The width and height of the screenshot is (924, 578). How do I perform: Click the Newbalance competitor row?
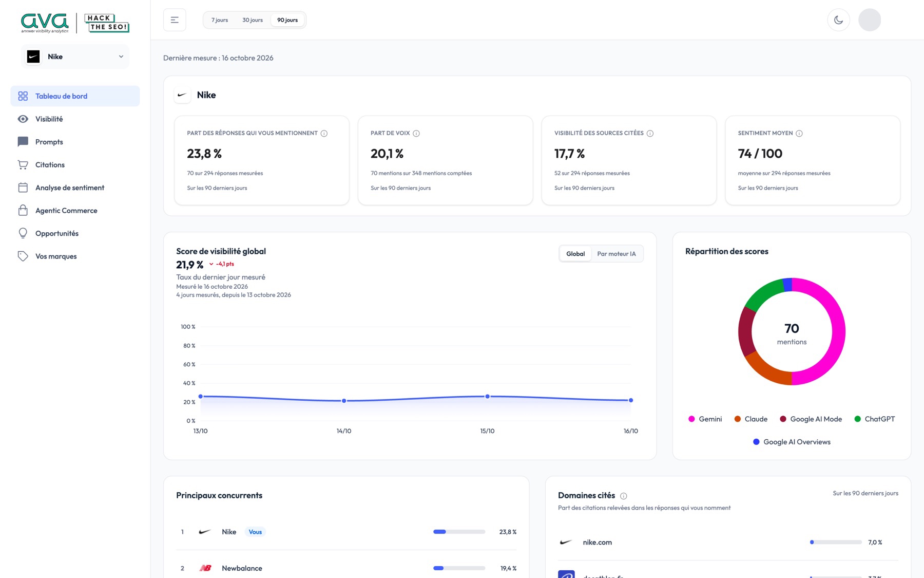pyautogui.click(x=346, y=568)
